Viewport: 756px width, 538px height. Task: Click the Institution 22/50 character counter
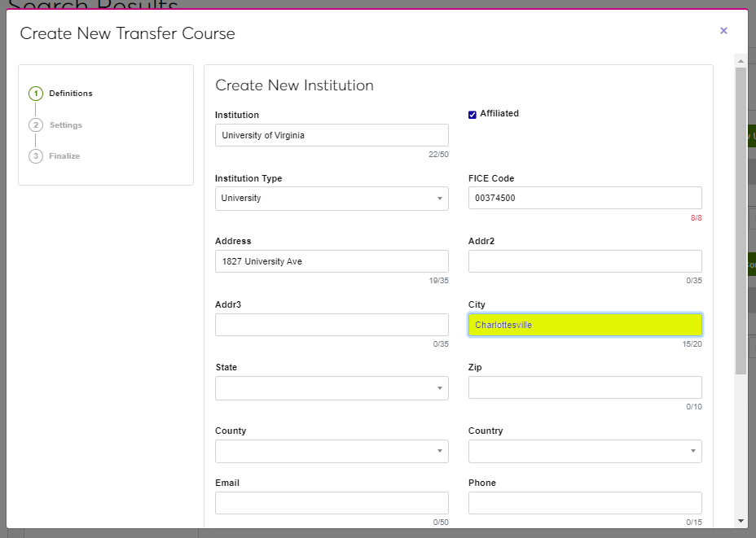point(438,155)
